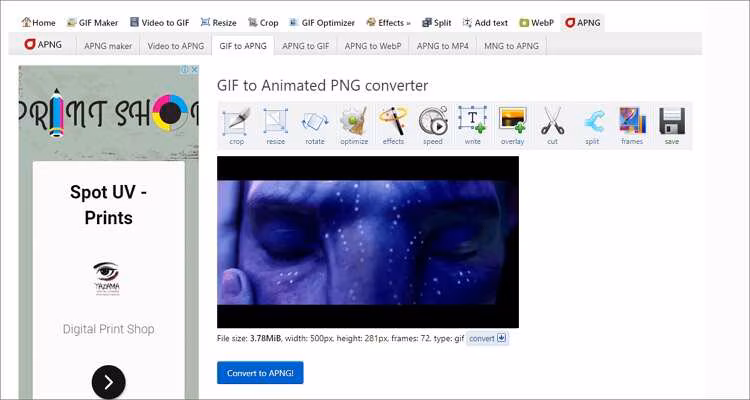The height and width of the screenshot is (400, 750).
Task: Switch to MNG to APNG tab
Action: [x=511, y=46]
